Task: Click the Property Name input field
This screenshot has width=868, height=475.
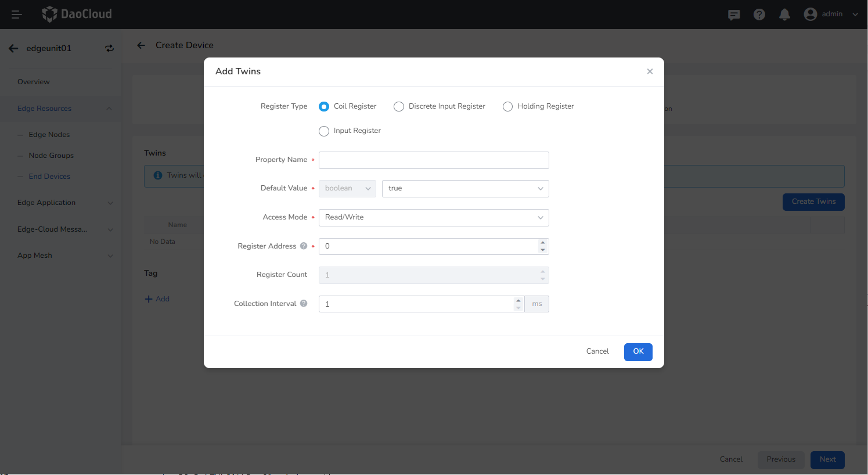Action: (434, 160)
